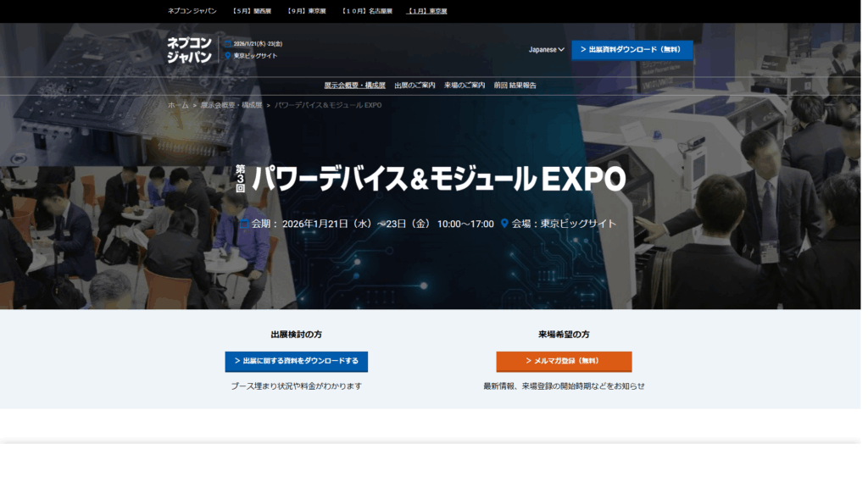Viewport: 868px width, 488px height.
Task: Open the Japanese language dropdown
Action: (x=542, y=49)
